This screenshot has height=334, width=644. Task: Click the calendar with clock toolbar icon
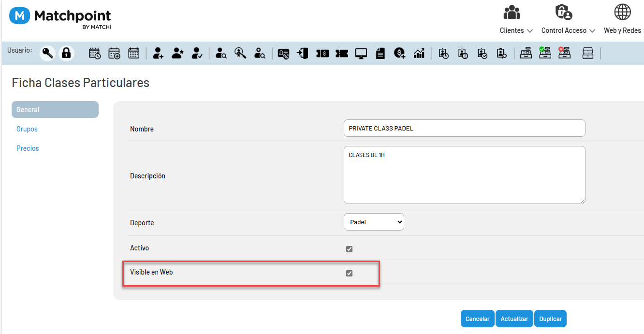95,53
